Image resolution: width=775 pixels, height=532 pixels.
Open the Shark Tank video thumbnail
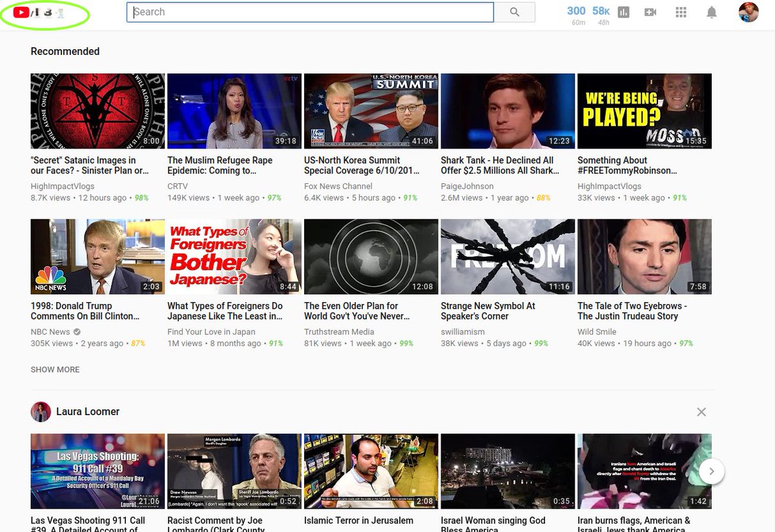508,111
